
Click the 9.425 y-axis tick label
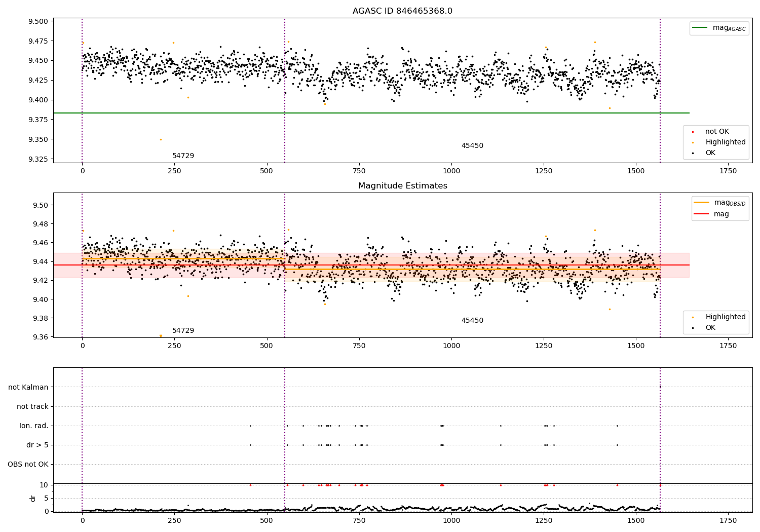point(39,80)
